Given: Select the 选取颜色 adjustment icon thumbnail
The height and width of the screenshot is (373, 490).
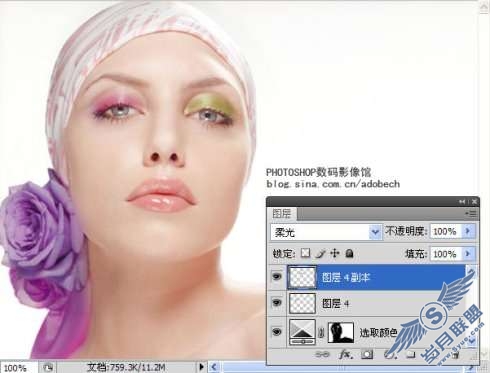Looking at the screenshot, I should pos(302,332).
